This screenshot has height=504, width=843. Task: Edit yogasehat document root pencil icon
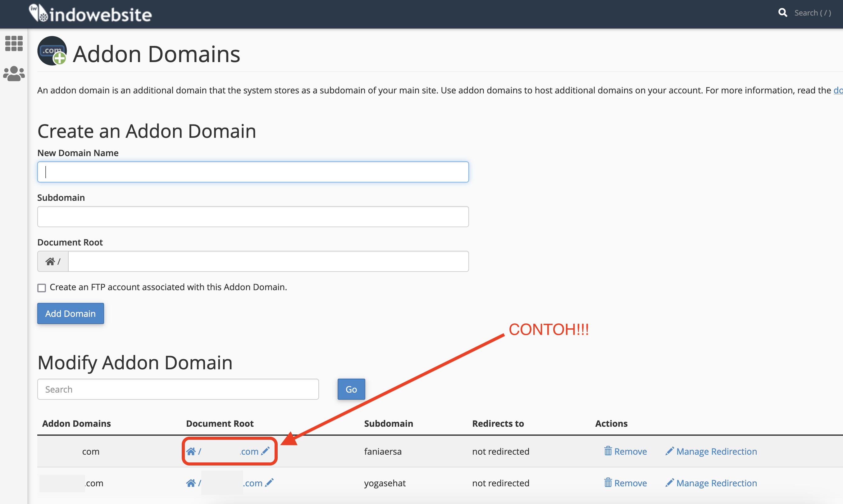(x=269, y=483)
